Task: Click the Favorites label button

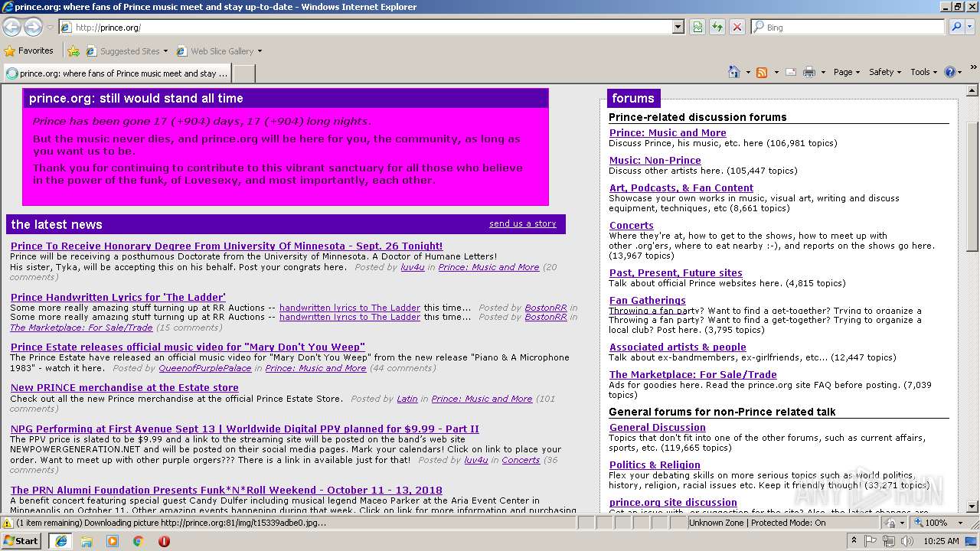Action: click(x=36, y=51)
